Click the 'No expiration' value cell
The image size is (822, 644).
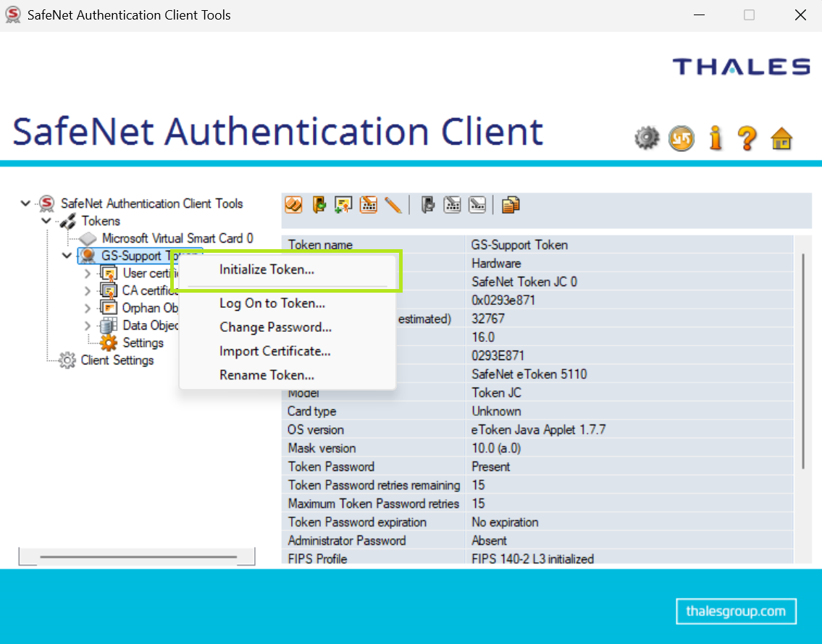629,522
